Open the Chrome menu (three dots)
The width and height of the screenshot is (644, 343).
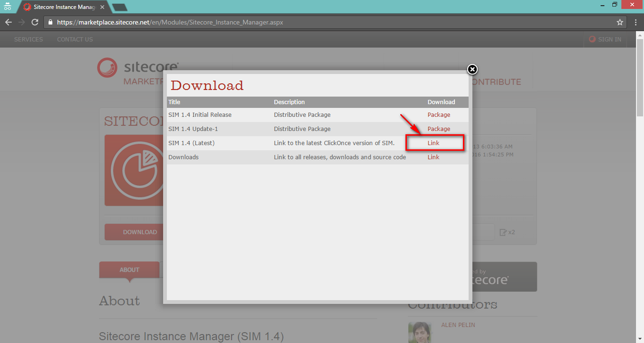click(x=635, y=22)
